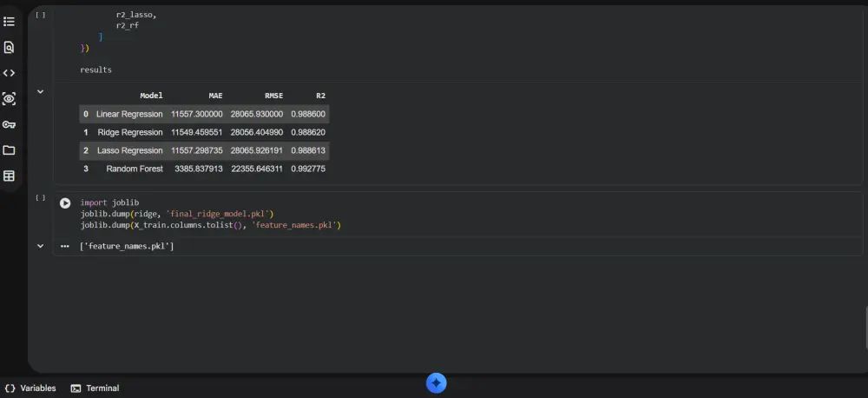Select the Random Forest row label
Viewport: 868px width, 398px height.
coord(135,169)
